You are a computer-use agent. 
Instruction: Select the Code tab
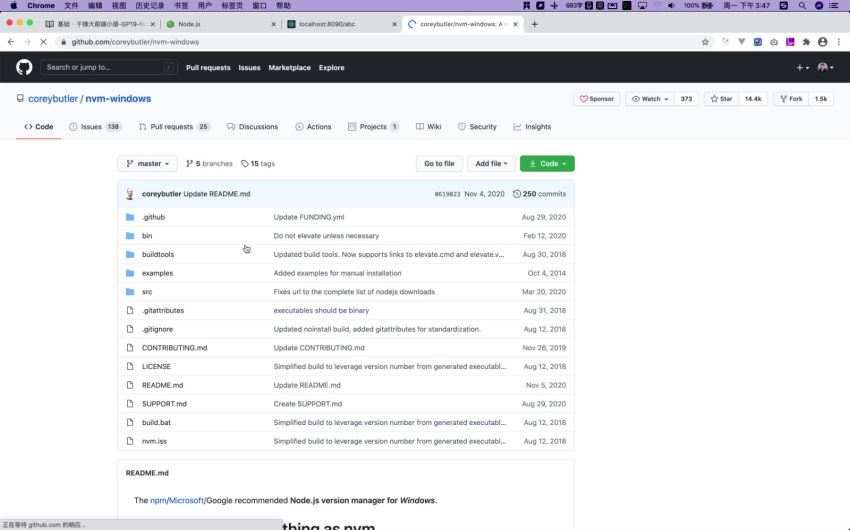38,127
